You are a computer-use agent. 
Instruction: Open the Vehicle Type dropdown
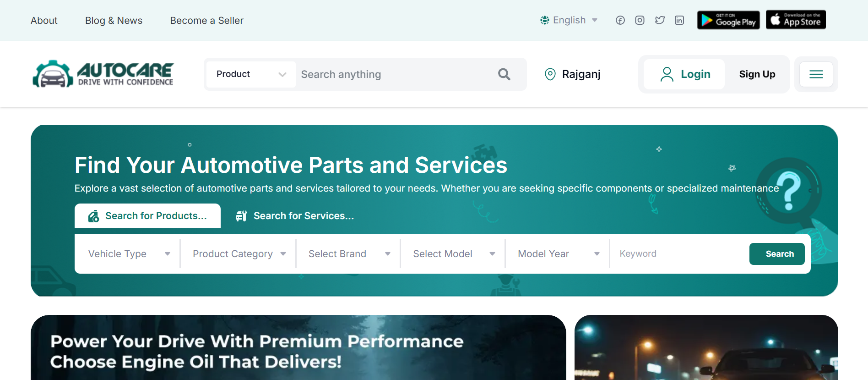coord(129,254)
